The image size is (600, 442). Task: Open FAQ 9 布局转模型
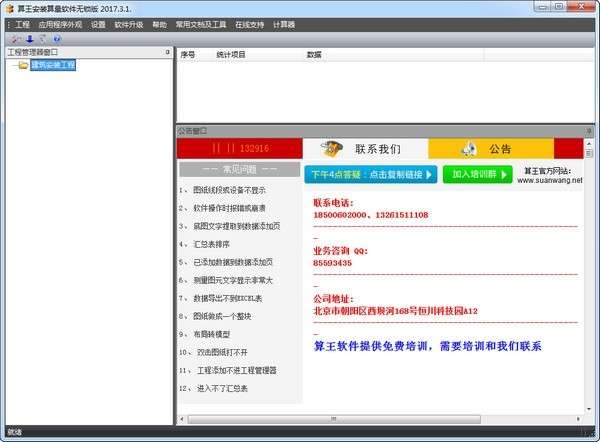(x=205, y=334)
